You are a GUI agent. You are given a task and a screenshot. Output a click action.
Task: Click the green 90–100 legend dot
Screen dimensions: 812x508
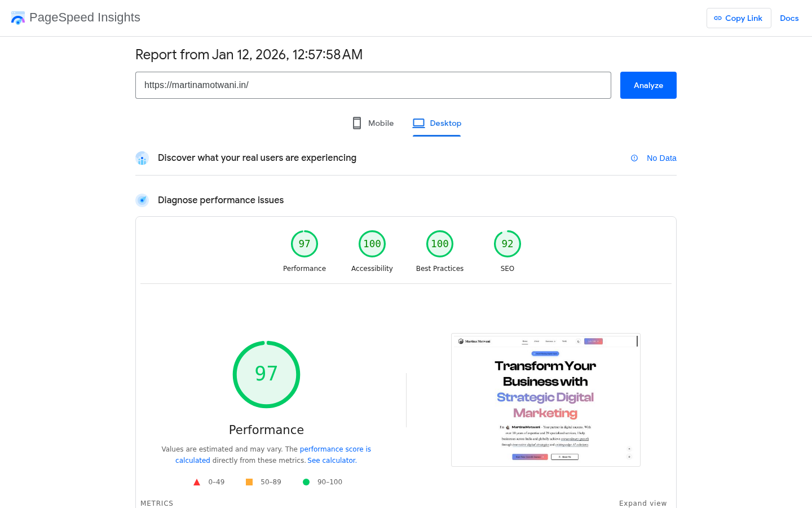pos(306,482)
